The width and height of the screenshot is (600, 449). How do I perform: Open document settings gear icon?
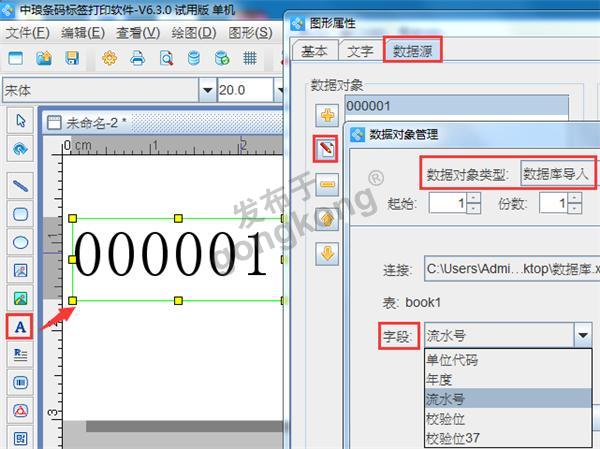109,58
